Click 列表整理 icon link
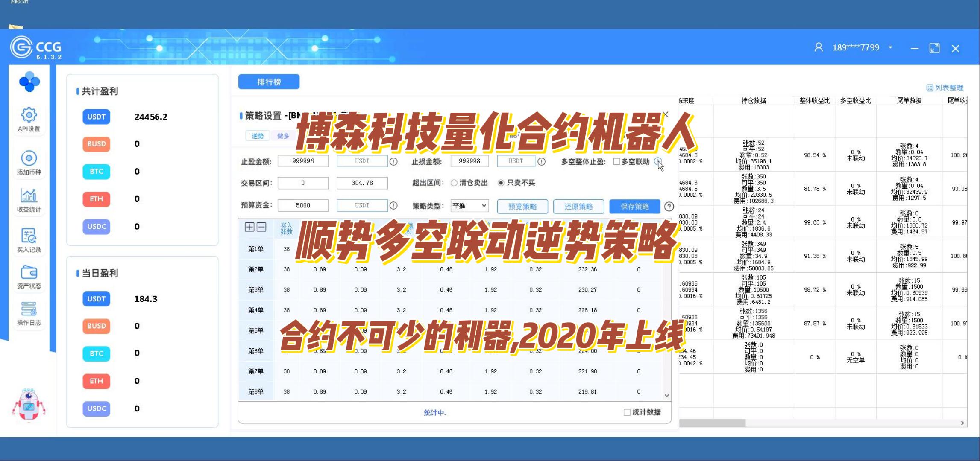Viewport: 980px width, 461px height. click(x=945, y=88)
